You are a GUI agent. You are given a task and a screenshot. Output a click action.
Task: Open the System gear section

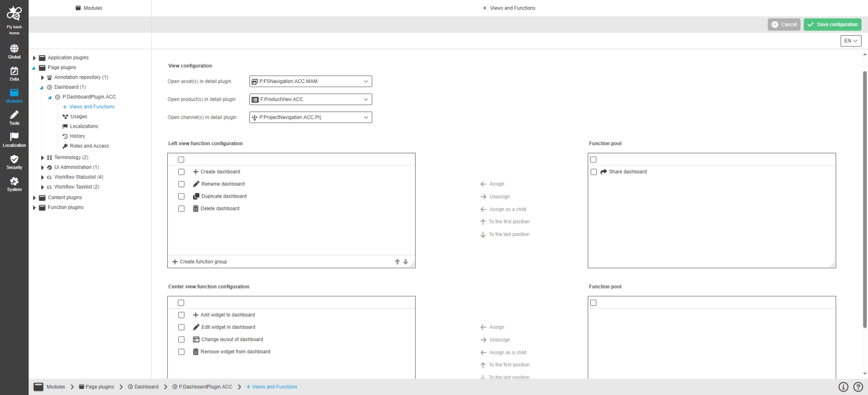coord(14,184)
